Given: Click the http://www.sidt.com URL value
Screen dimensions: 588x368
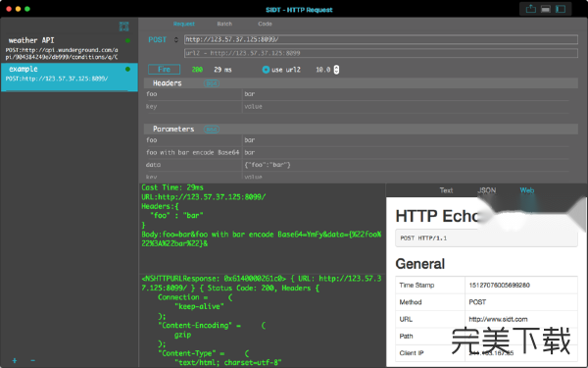Looking at the screenshot, I should (x=498, y=319).
